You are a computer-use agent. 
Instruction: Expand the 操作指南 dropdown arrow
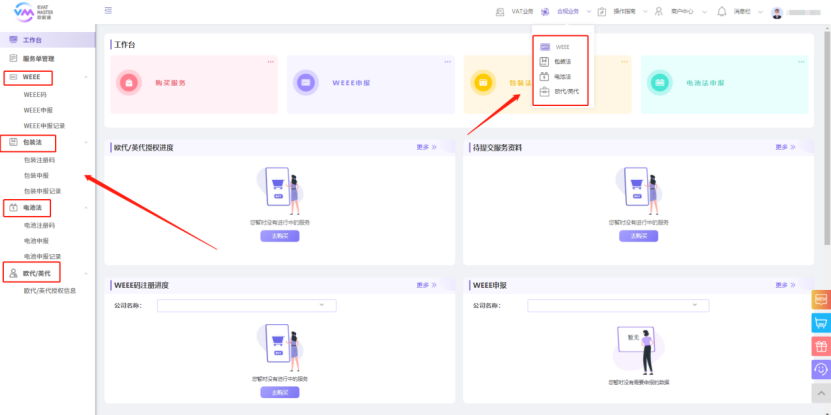[x=646, y=12]
